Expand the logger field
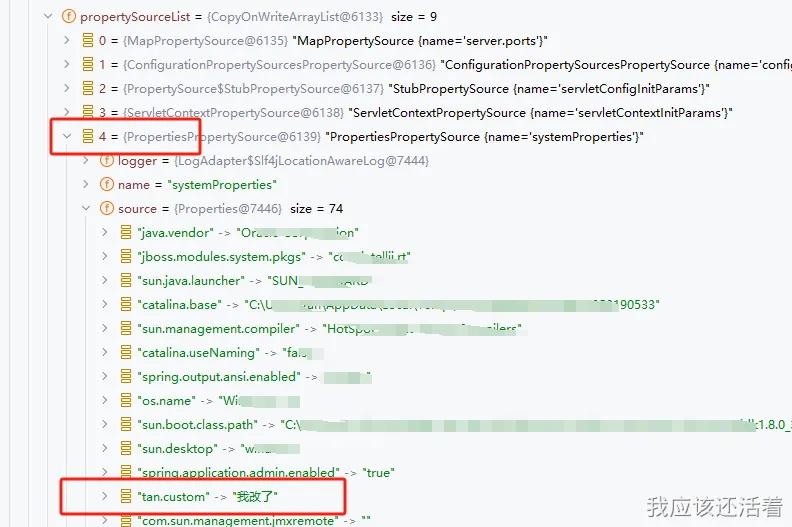The height and width of the screenshot is (527, 792). pyautogui.click(x=87, y=161)
